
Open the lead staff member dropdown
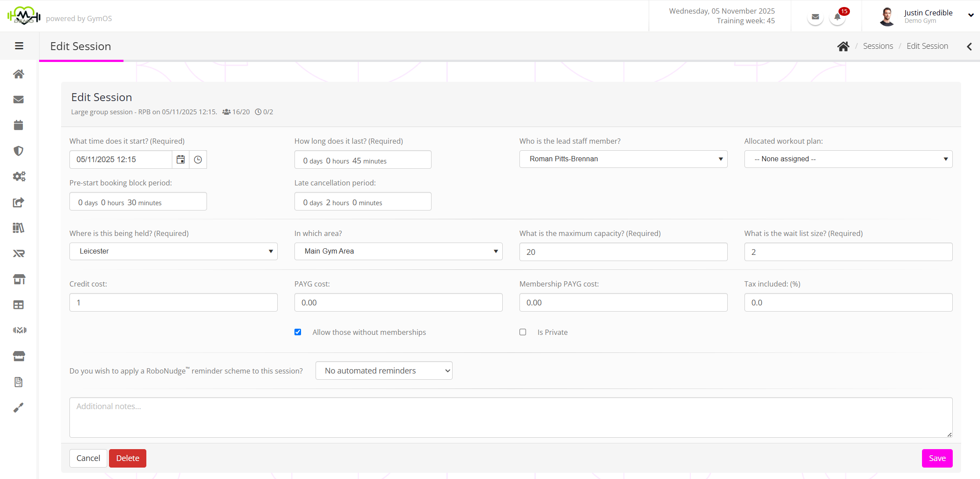(x=623, y=159)
